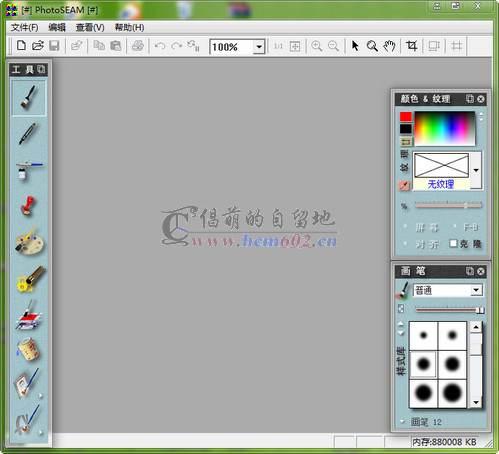Image resolution: width=499 pixels, height=454 pixels.
Task: Select the yellow flower brush tool
Action: coord(30,279)
